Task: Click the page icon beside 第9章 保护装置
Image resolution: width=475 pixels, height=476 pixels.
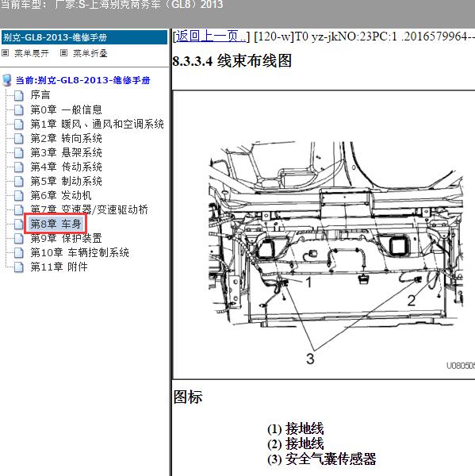Action: pyautogui.click(x=18, y=238)
